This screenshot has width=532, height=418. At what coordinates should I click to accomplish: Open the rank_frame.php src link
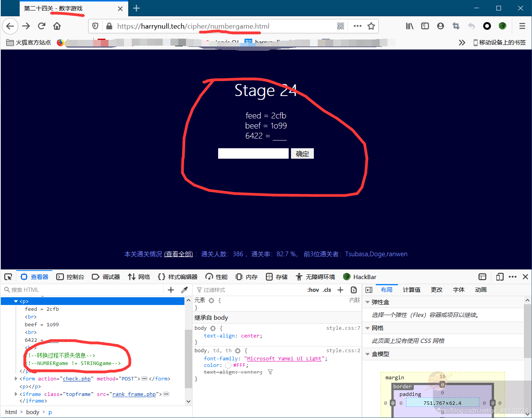(134, 394)
